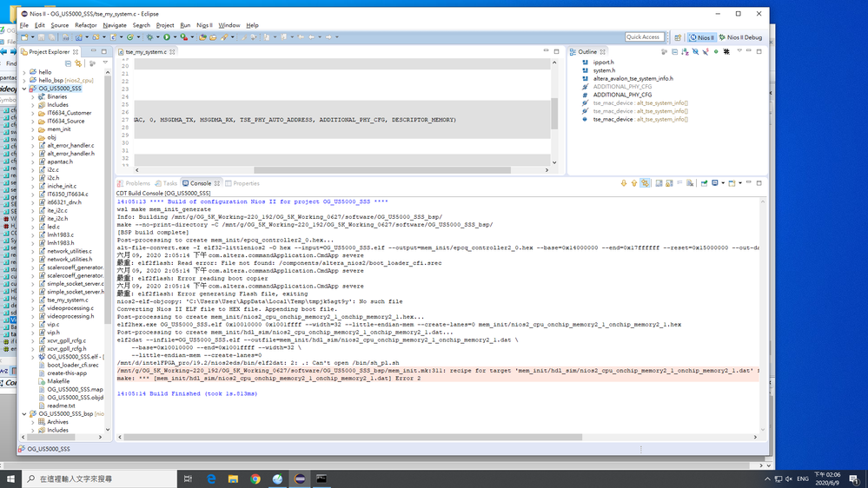Click the Quick Access search field
The width and height of the screenshot is (868, 488).
[x=645, y=37]
